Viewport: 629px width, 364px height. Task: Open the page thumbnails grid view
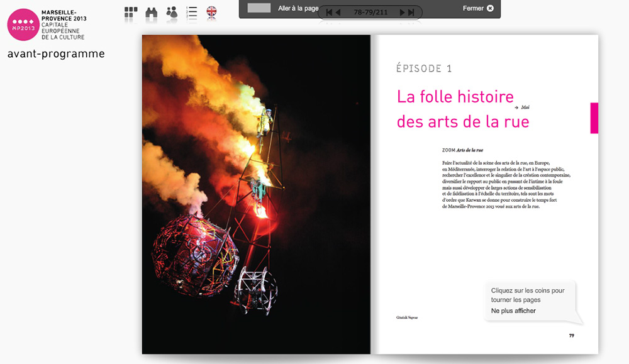point(131,12)
